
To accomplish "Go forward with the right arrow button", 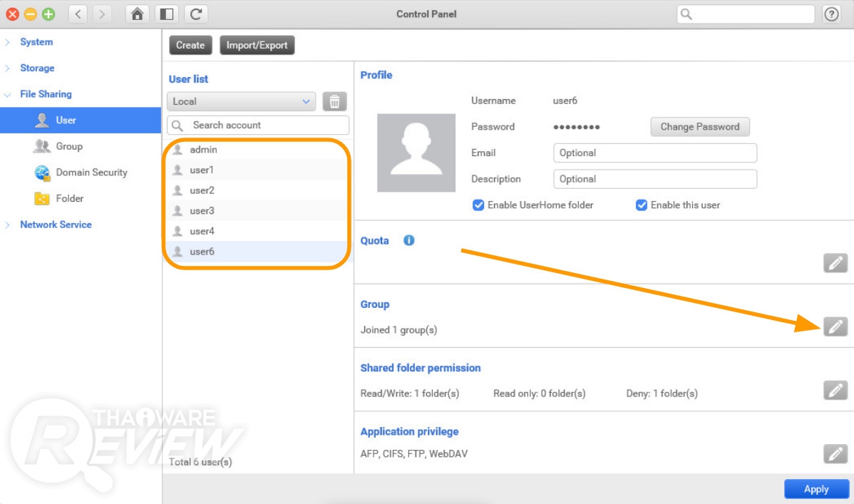I will pos(102,14).
